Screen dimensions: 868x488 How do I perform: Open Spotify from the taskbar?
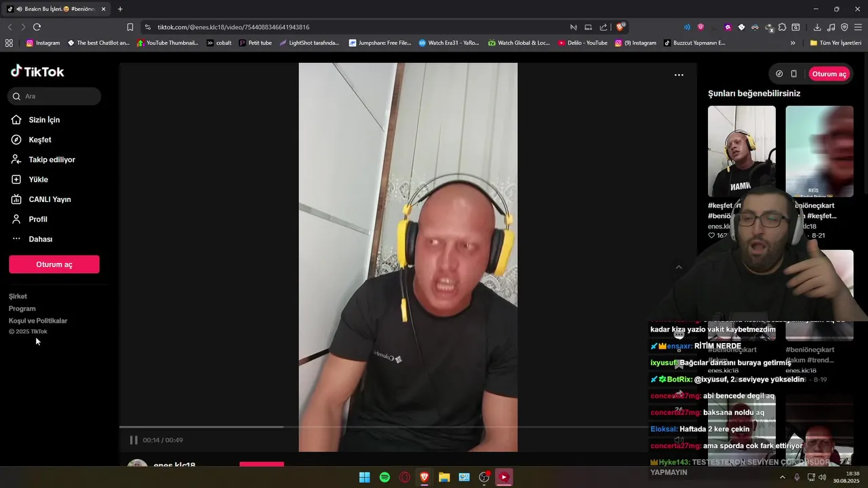[384, 477]
